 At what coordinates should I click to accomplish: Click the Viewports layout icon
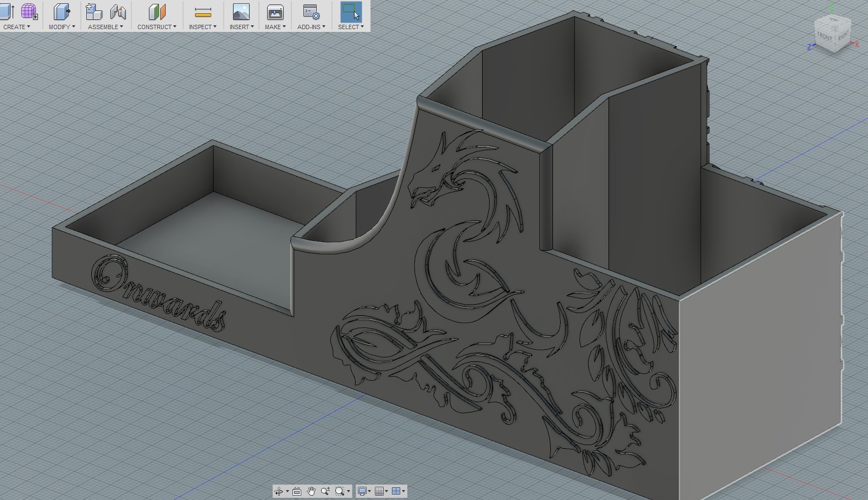pyautogui.click(x=396, y=491)
